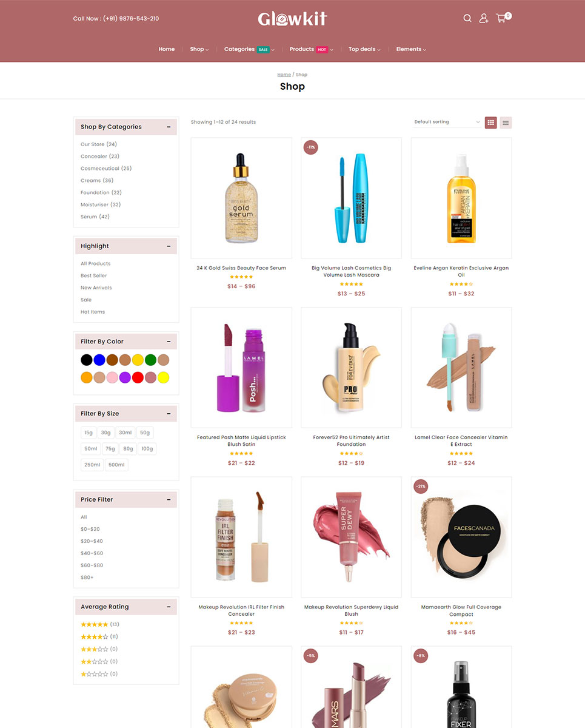Open the user account icon
The width and height of the screenshot is (585, 728).
484,18
